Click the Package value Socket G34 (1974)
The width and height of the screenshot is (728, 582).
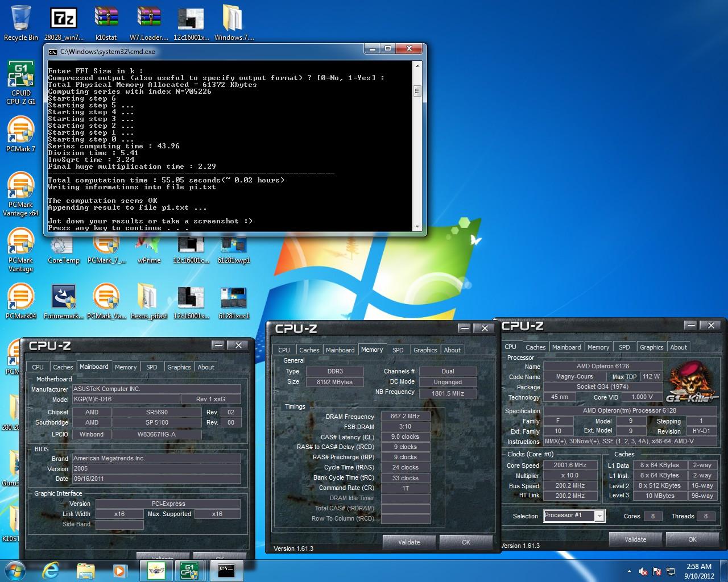(603, 386)
